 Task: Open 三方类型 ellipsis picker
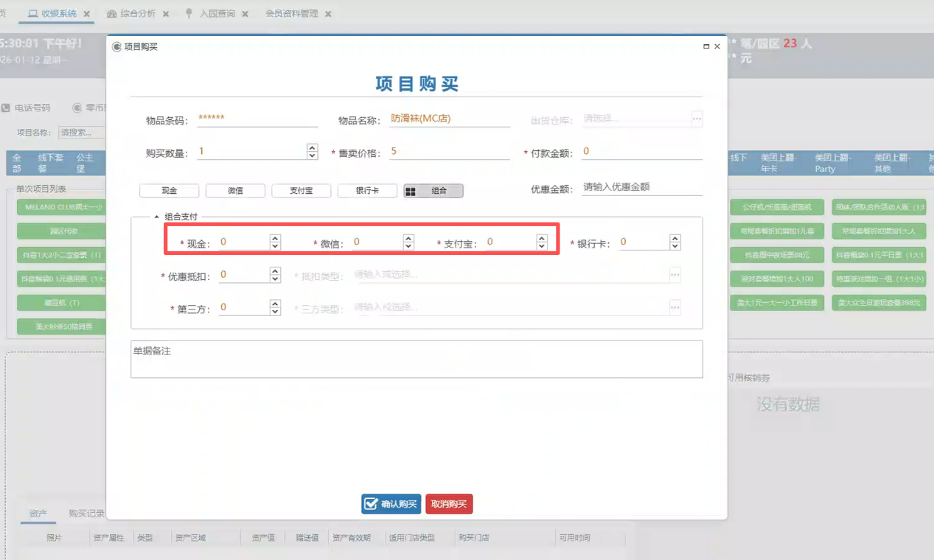675,307
